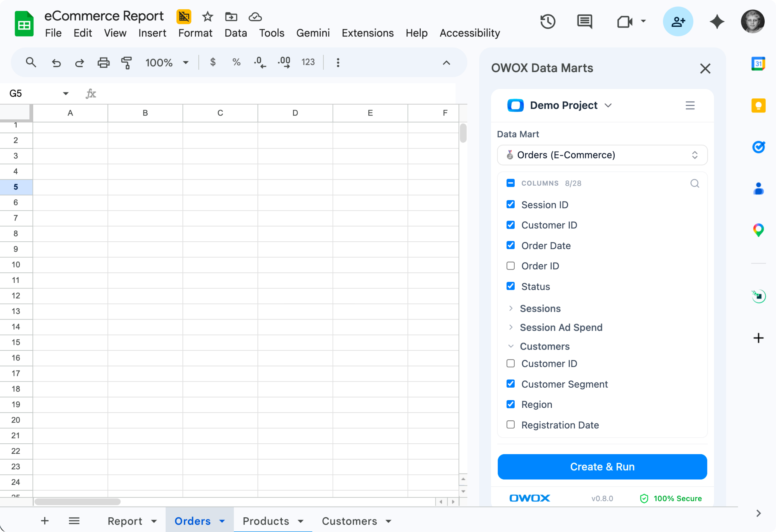The height and width of the screenshot is (532, 776).
Task: Uncheck the Order Date checkbox
Action: pos(510,245)
